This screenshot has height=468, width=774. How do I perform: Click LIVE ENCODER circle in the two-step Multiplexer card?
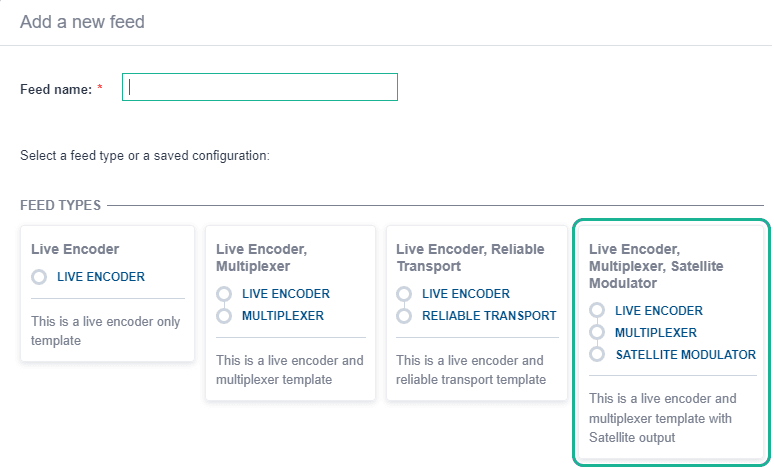click(x=224, y=294)
